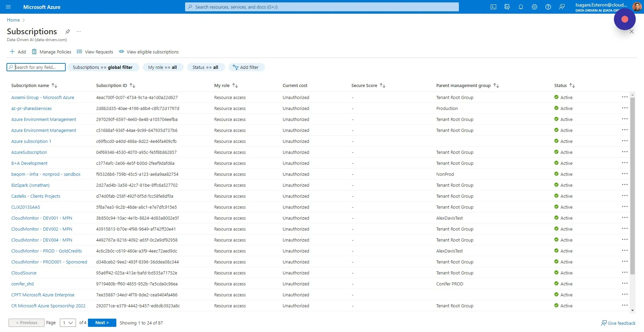This screenshot has width=644, height=332.
Task: Open CloudMonitor - DEV004 - MPN subscription
Action: coord(42,240)
